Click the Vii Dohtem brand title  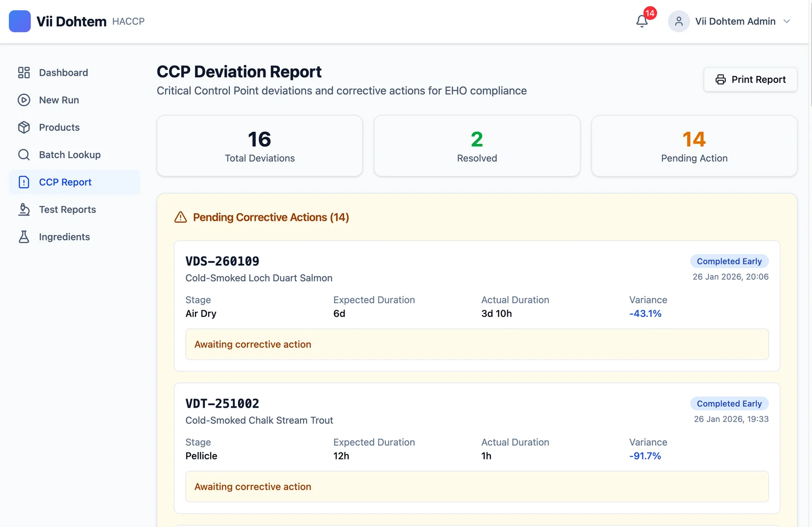(72, 21)
